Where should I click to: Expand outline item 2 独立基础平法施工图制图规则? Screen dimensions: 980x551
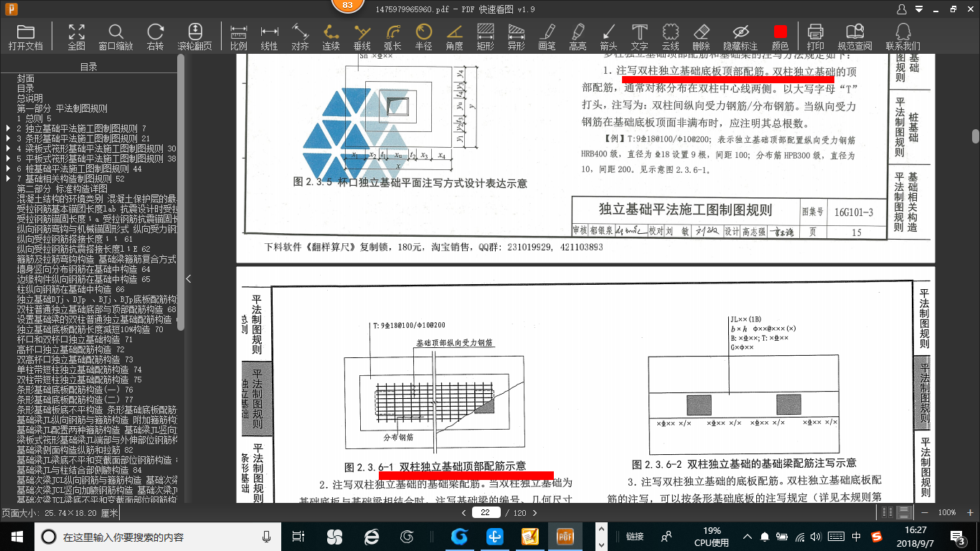[x=7, y=128]
